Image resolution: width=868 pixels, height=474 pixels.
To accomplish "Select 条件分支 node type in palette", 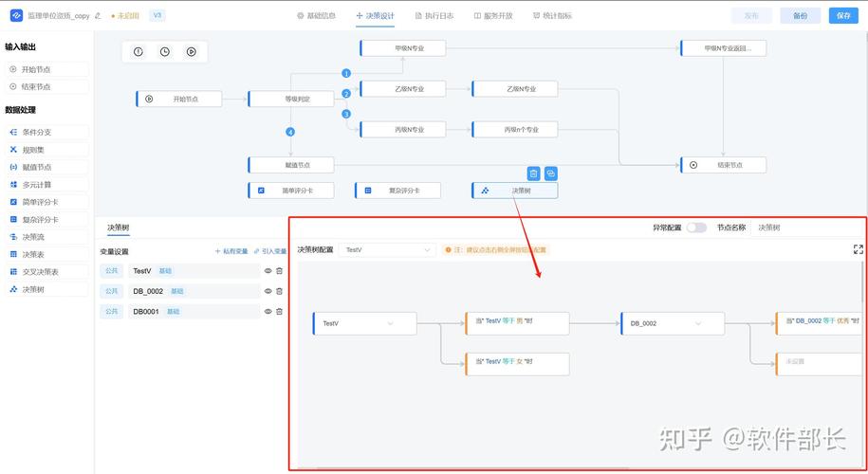I will (x=47, y=132).
